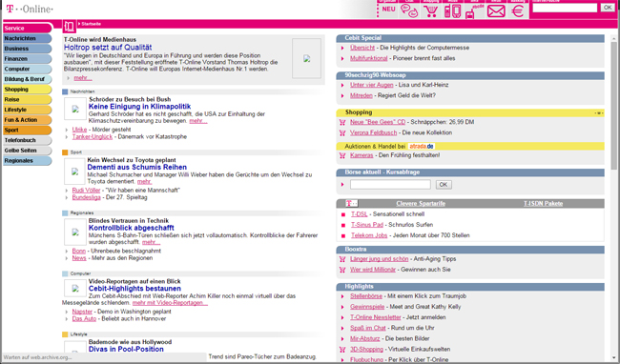Follow the Tanker-Unglück link
620x364 pixels.
(x=93, y=137)
